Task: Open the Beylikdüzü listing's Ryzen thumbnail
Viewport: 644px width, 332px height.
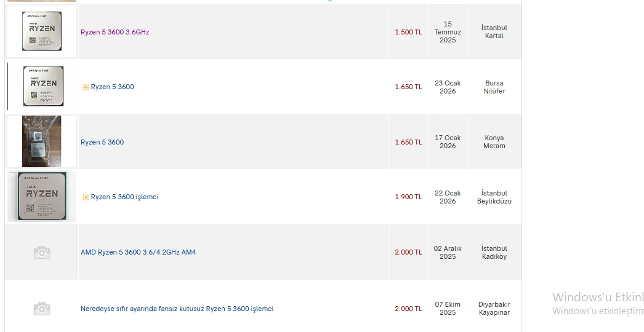Action: (42, 197)
